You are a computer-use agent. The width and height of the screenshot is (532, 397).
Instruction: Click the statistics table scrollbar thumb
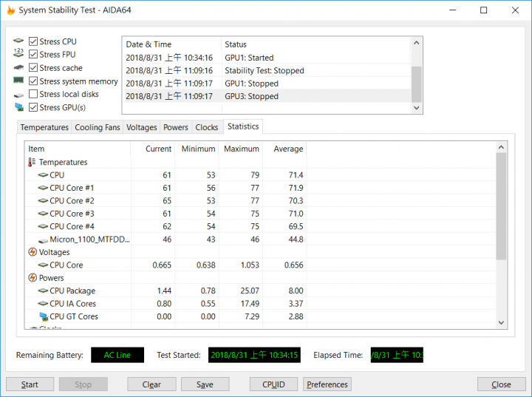[501, 206]
